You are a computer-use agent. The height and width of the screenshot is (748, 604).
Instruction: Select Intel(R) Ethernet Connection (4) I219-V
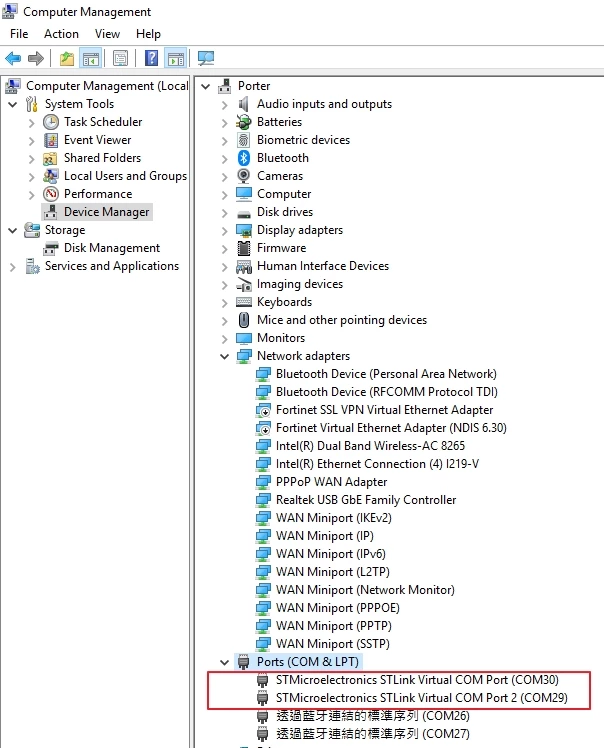click(x=377, y=464)
